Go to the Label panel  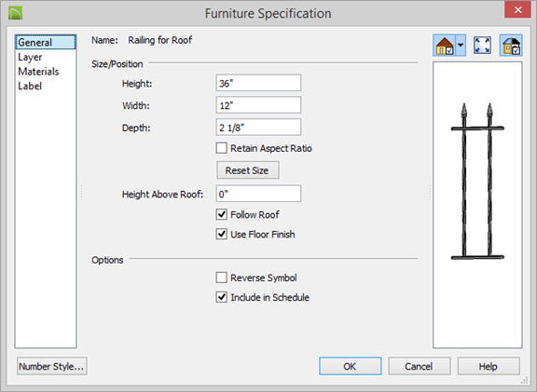point(30,86)
